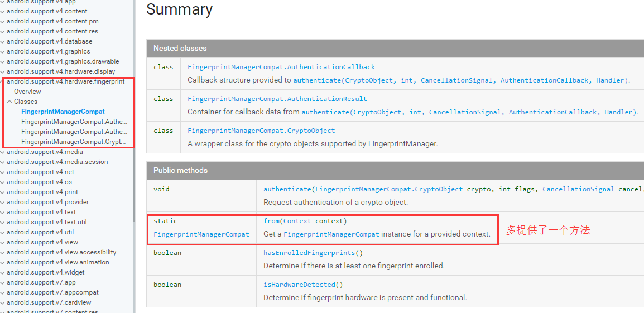Open FingerprintManagerCompat.AuthenticationCallback nested class link

click(x=281, y=67)
